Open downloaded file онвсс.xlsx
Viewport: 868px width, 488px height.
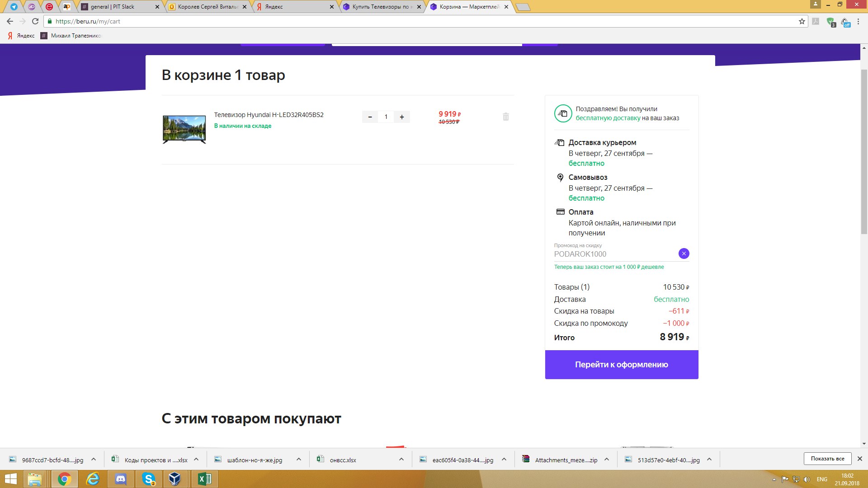click(x=343, y=460)
